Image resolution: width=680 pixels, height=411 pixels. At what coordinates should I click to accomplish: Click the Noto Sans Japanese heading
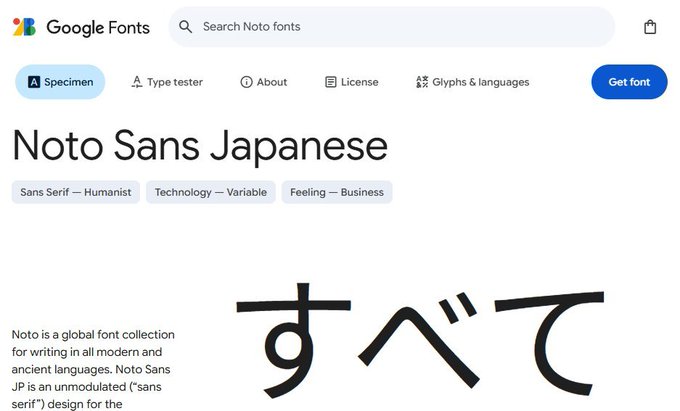(200, 147)
